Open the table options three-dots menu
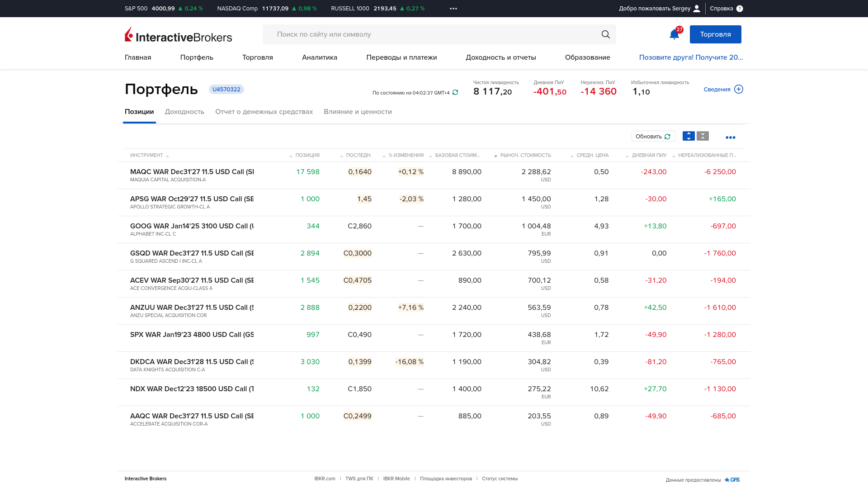Viewport: 868px width, 488px height. point(731,137)
